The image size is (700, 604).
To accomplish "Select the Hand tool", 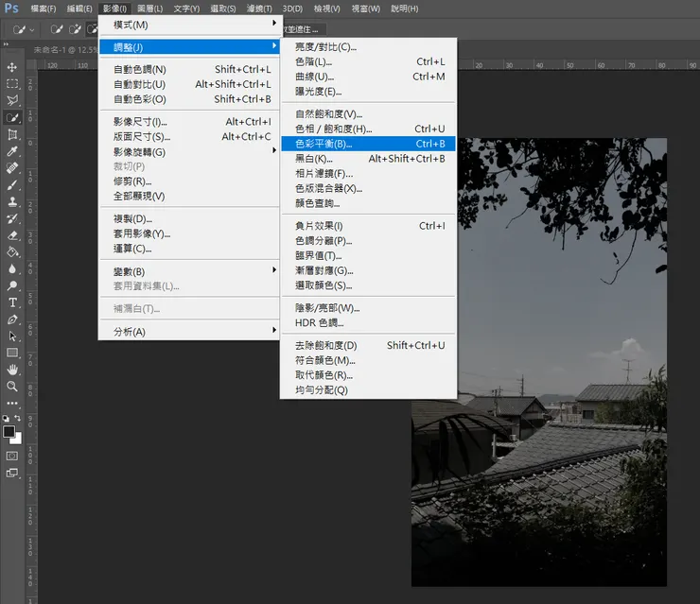I will coord(12,370).
